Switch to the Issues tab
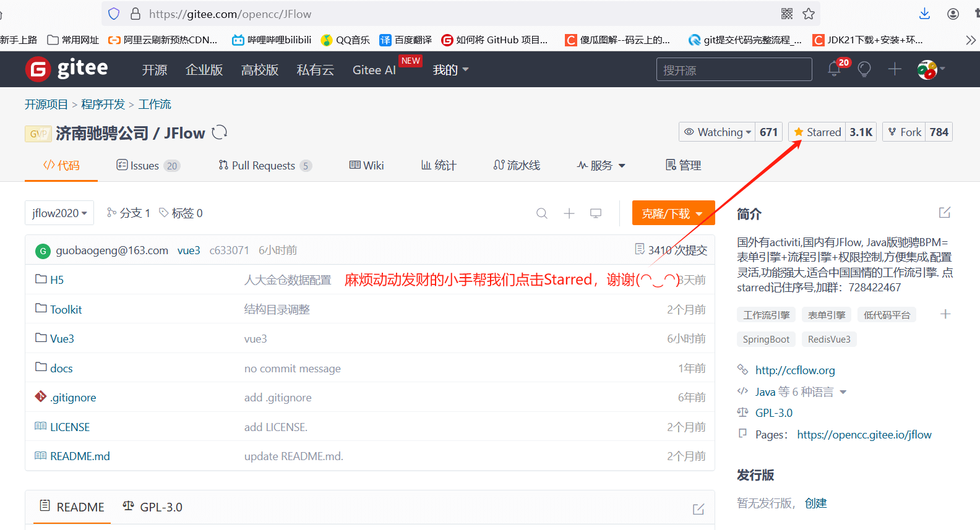Viewport: 980px width, 530px height. pos(147,166)
